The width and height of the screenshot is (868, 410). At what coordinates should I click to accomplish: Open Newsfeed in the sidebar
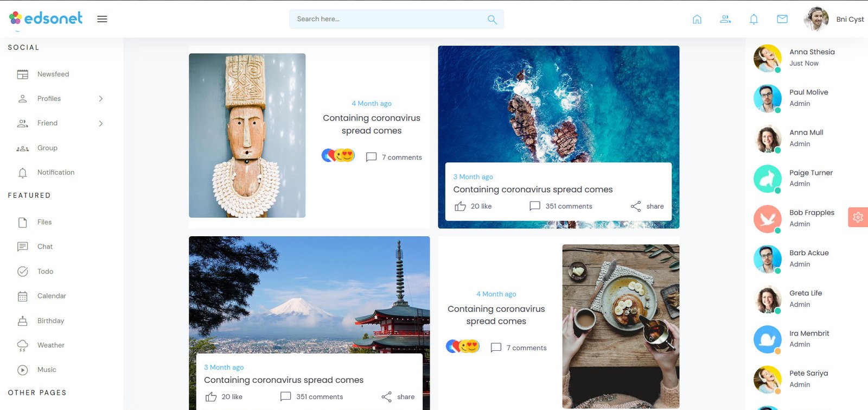click(x=53, y=74)
